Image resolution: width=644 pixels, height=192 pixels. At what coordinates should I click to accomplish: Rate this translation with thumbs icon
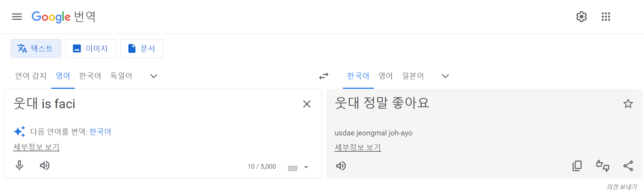(x=602, y=166)
